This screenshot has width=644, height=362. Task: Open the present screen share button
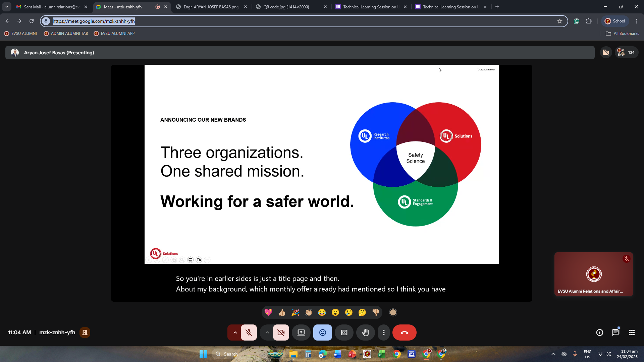301,333
